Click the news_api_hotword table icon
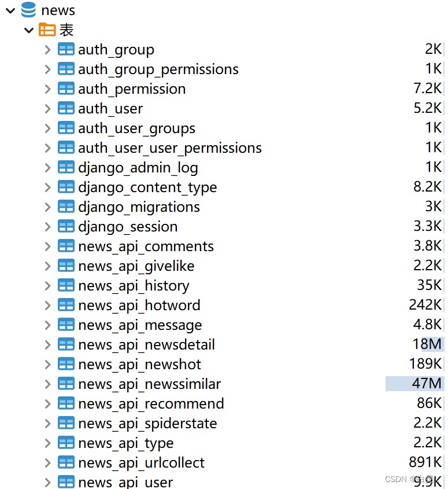 pos(66,305)
